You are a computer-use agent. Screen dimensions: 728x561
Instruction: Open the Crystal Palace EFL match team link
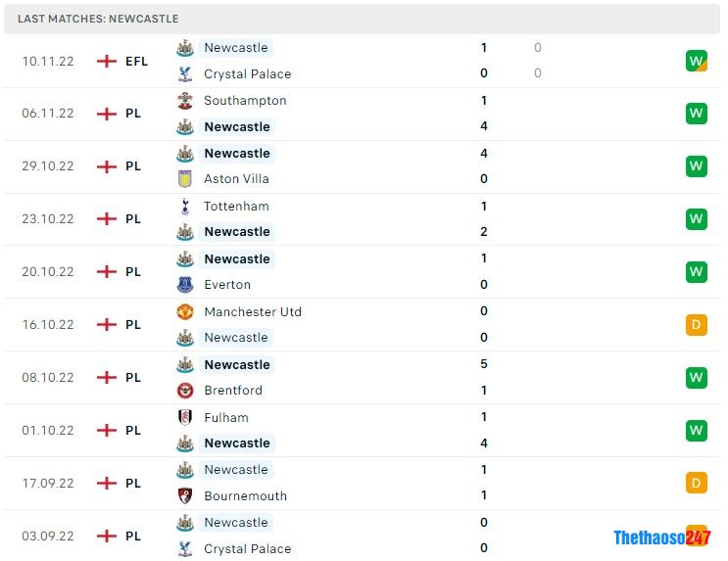247,74
